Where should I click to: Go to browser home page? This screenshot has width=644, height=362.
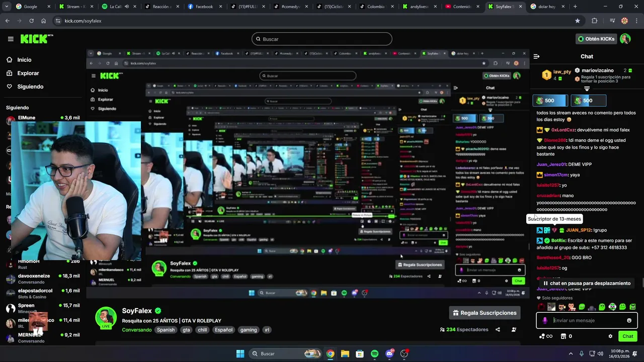[44, 21]
